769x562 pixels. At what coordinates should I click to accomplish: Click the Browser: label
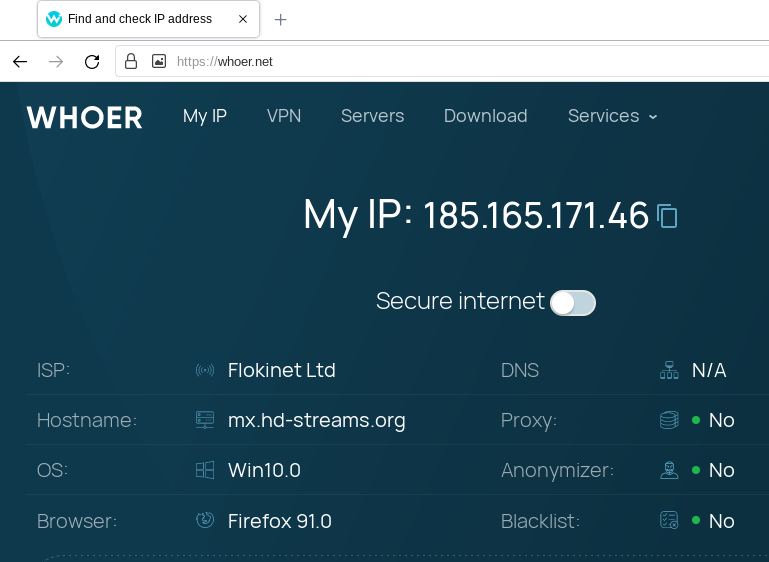(x=77, y=521)
